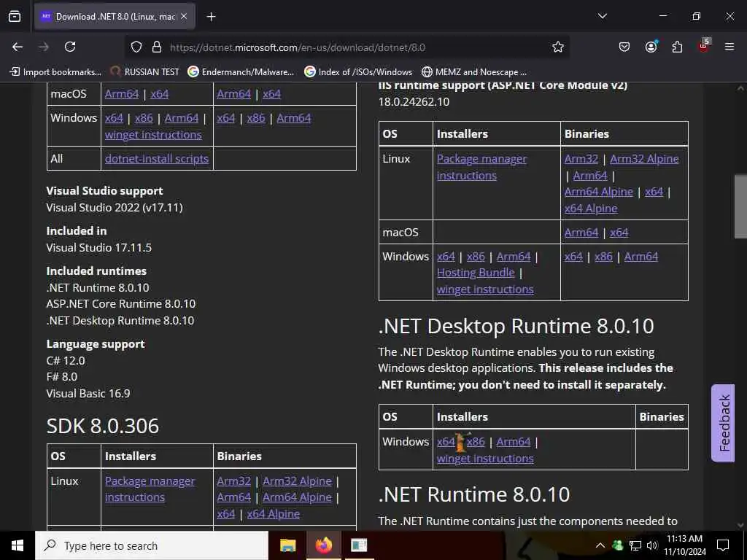Click Hosting Bundle link
This screenshot has width=747, height=560.
[476, 273]
